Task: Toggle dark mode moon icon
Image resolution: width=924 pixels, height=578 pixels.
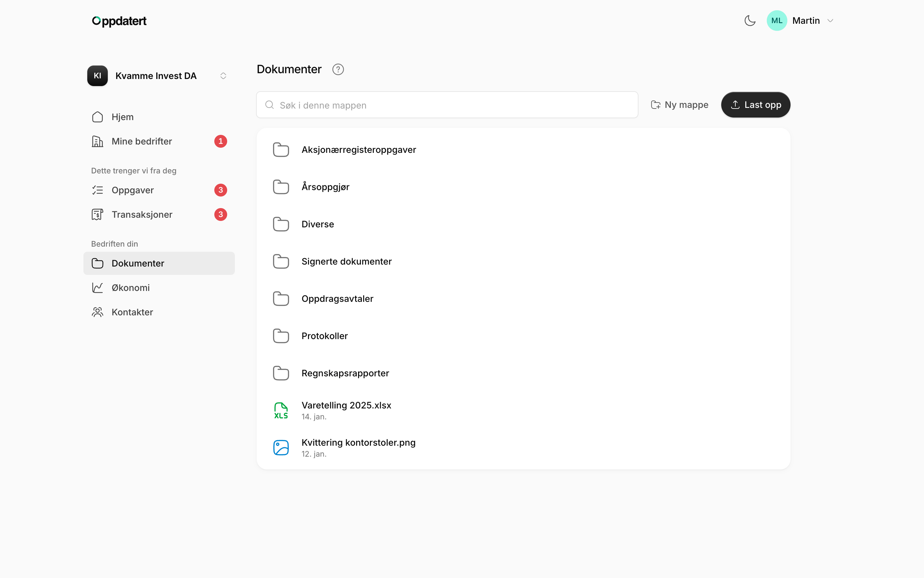Action: pyautogui.click(x=750, y=21)
